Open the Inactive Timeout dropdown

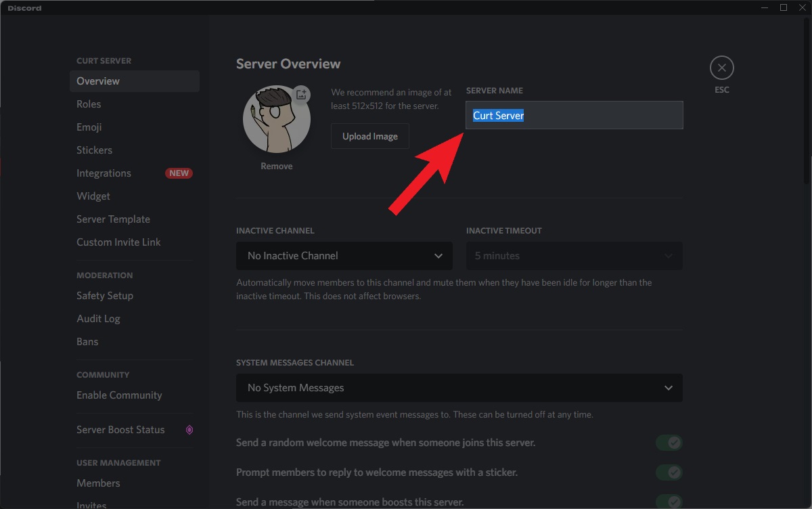click(x=574, y=256)
